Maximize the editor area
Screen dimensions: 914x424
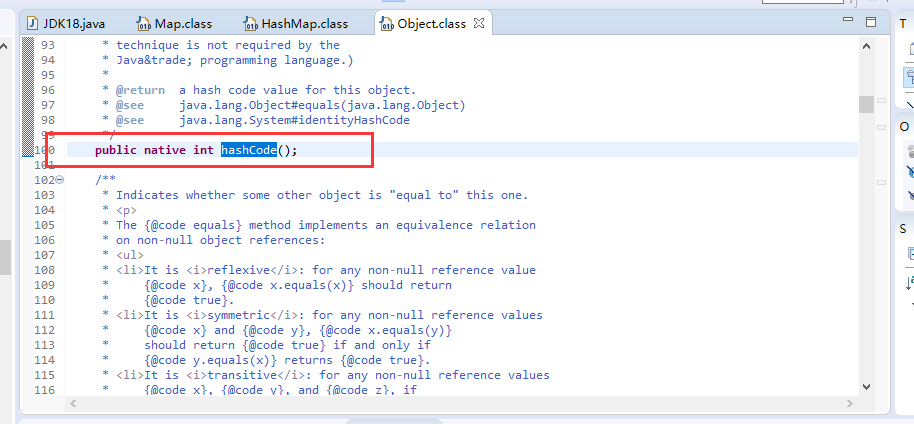[871, 22]
